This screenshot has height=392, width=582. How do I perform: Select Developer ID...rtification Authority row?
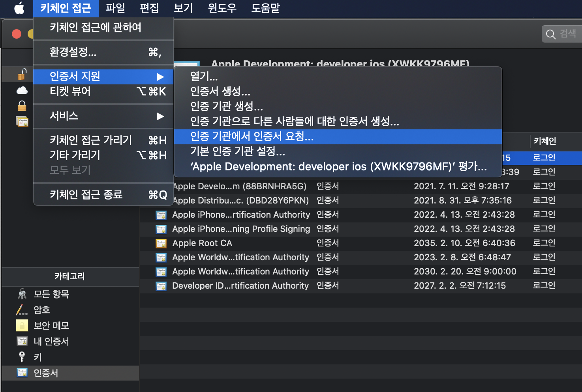360,286
